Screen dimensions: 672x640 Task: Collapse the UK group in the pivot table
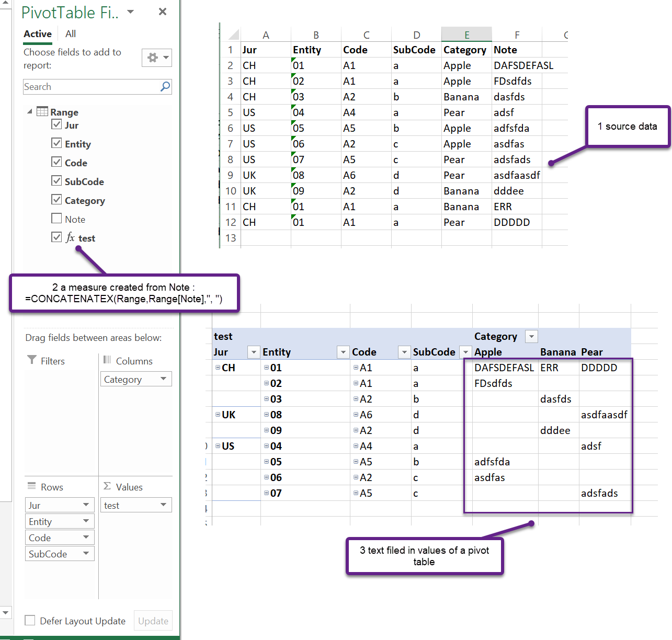[x=218, y=415]
